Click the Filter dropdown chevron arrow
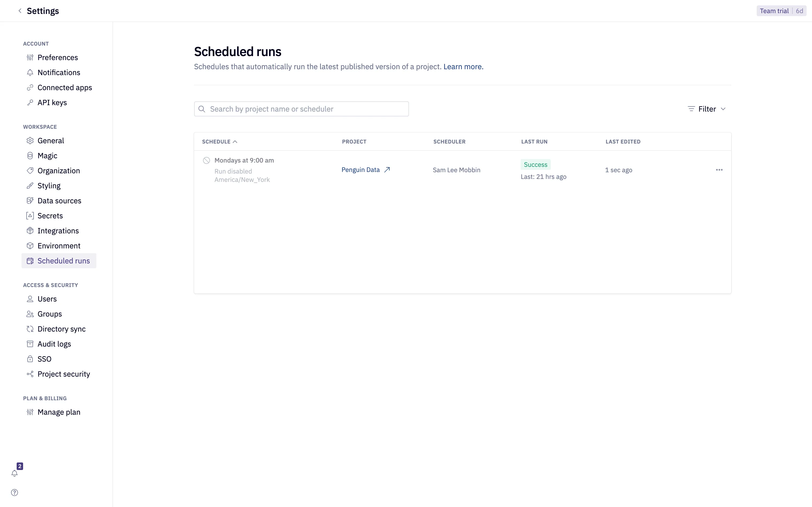 (x=723, y=109)
